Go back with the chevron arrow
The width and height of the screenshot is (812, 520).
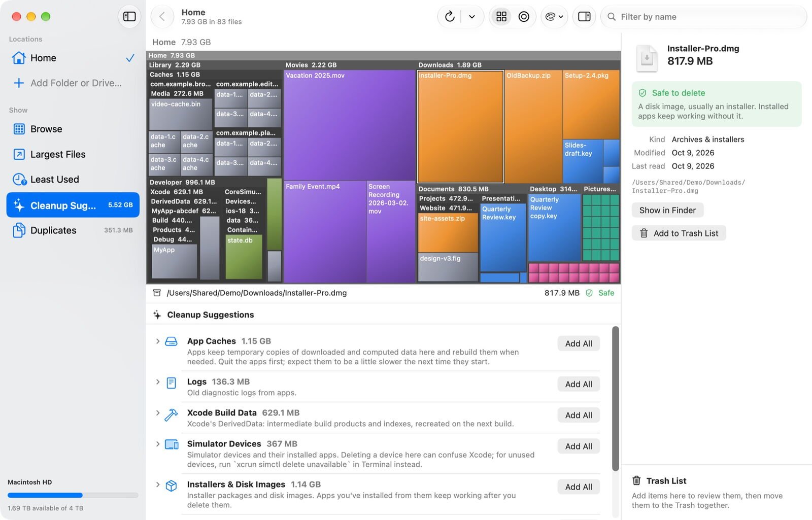[162, 17]
